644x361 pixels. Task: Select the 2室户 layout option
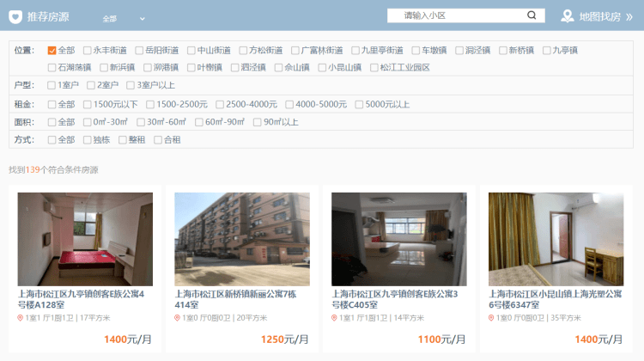coord(90,85)
